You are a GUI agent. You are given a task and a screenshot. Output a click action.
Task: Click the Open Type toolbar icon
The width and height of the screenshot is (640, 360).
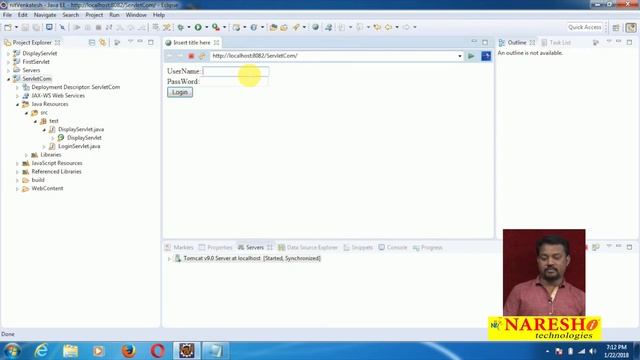(273, 27)
